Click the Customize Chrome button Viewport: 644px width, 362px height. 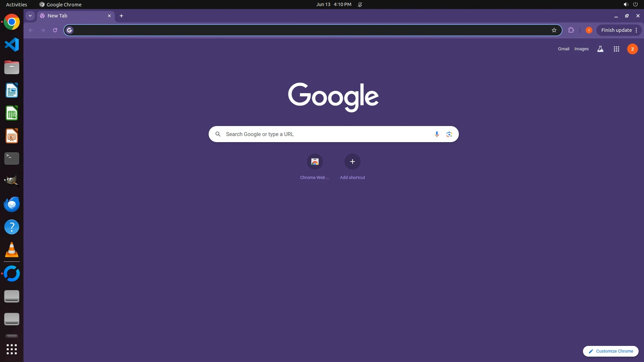point(610,351)
